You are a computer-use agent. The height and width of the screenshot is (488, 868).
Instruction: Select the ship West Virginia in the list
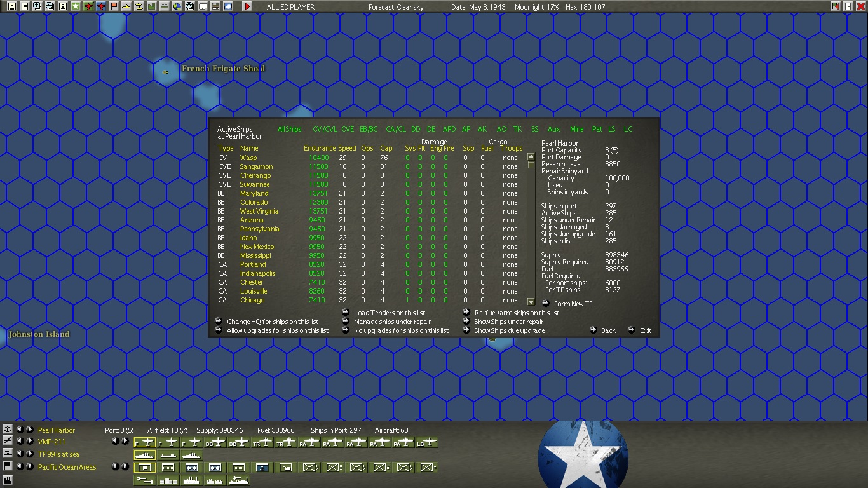pos(259,211)
